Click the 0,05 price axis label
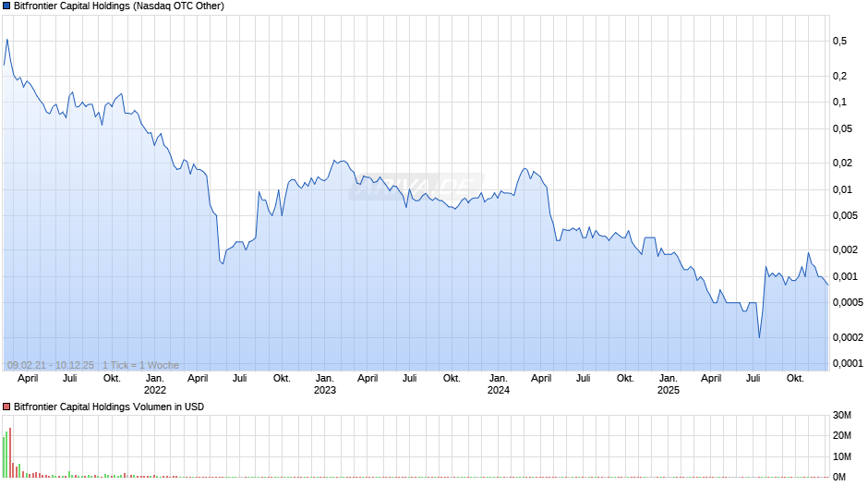868x486 pixels. [842, 128]
